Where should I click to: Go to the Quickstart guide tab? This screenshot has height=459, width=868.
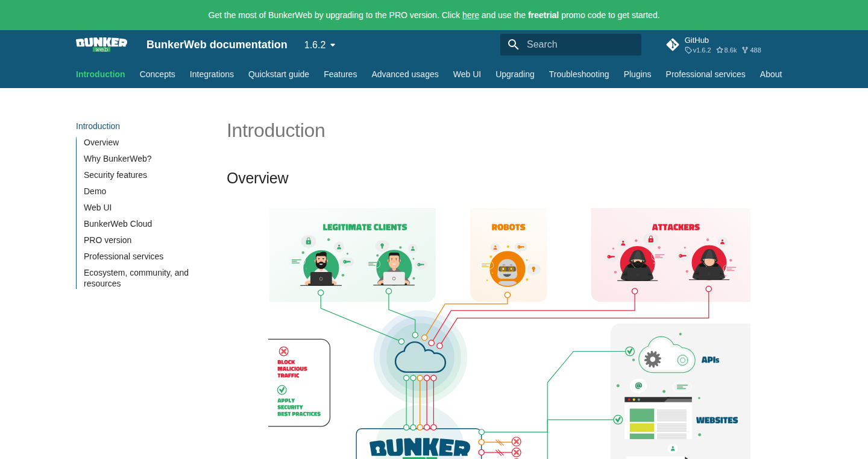coord(278,74)
